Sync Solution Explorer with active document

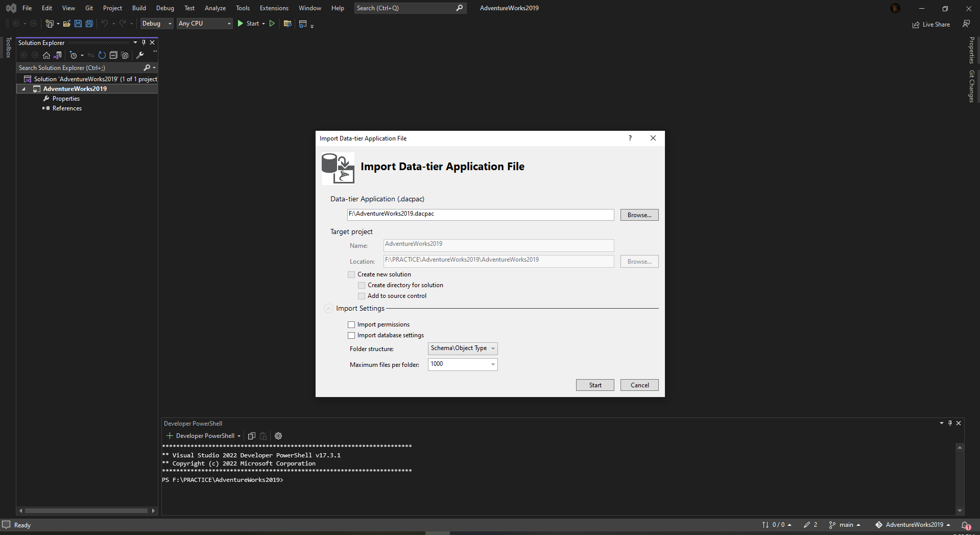click(x=90, y=55)
